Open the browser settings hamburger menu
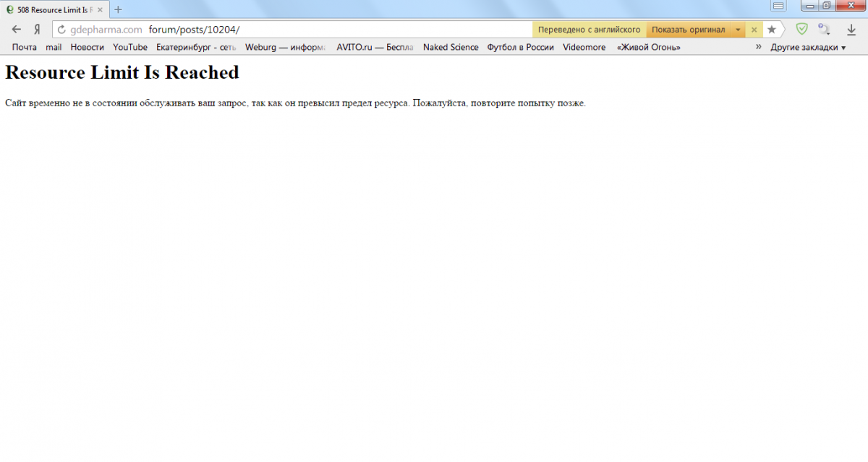Viewport: 868px width, 462px height. coord(778,6)
